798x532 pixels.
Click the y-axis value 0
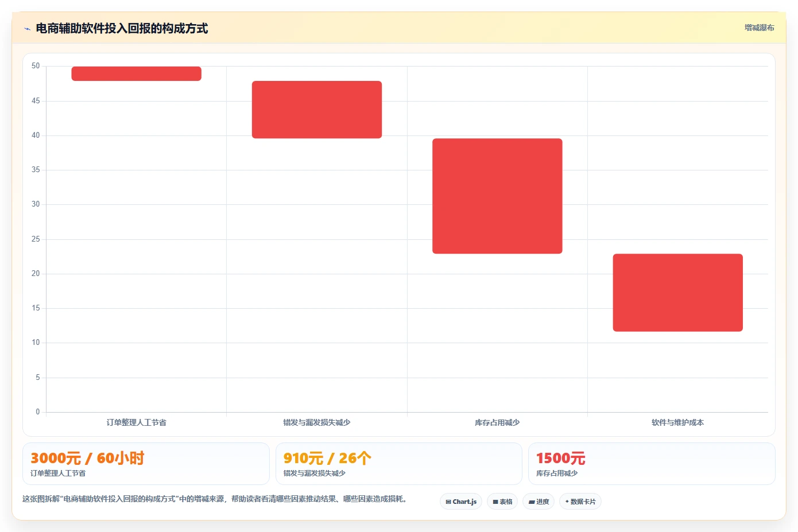[38, 411]
